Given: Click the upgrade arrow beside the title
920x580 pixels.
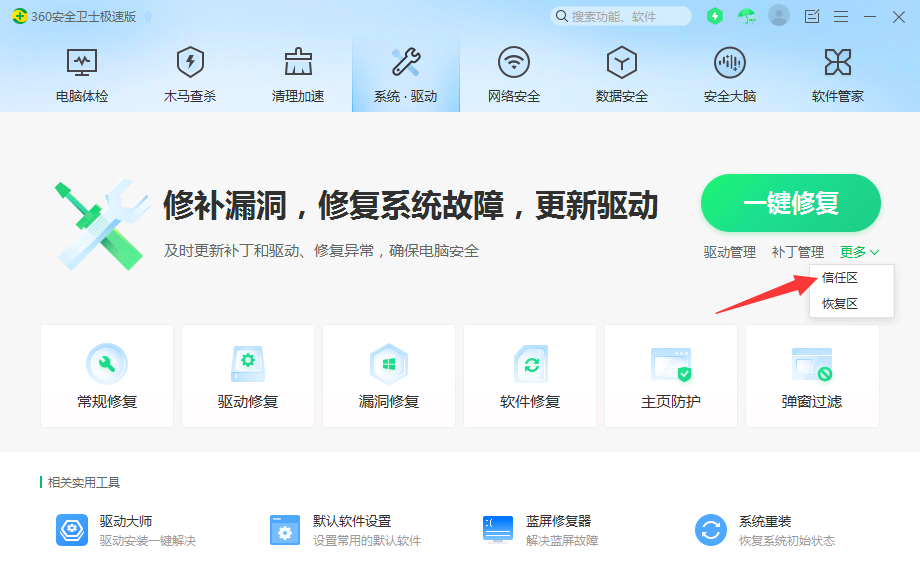Looking at the screenshot, I should click(148, 17).
